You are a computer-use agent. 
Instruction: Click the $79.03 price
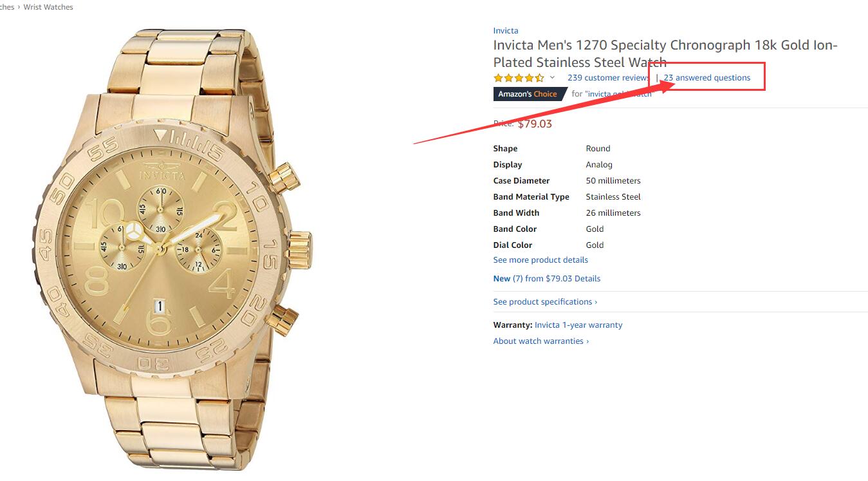pos(535,124)
